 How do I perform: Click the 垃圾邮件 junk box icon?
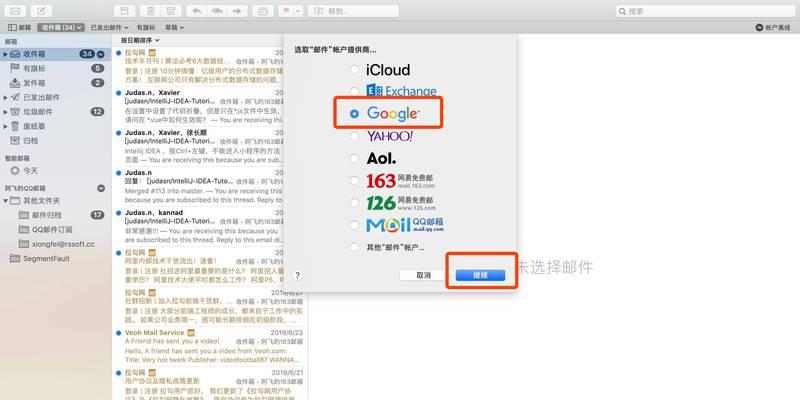pos(15,112)
